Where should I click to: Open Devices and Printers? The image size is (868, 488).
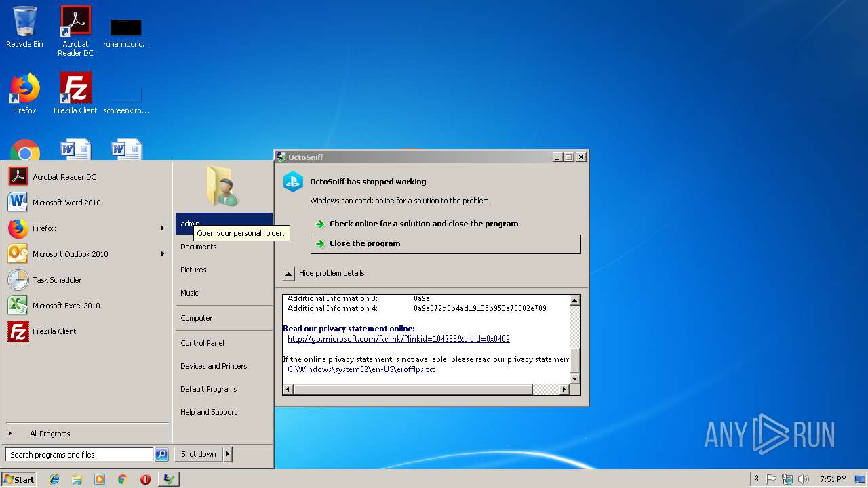[x=224, y=366]
